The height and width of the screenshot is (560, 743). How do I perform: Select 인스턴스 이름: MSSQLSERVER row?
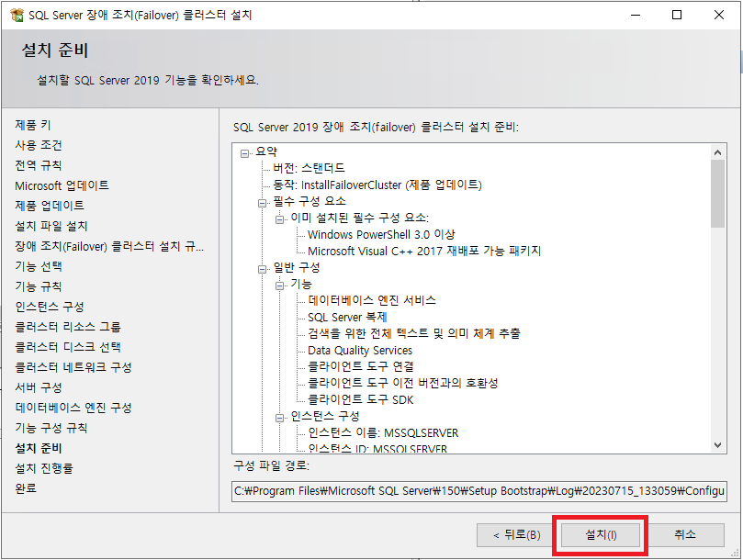click(x=383, y=432)
